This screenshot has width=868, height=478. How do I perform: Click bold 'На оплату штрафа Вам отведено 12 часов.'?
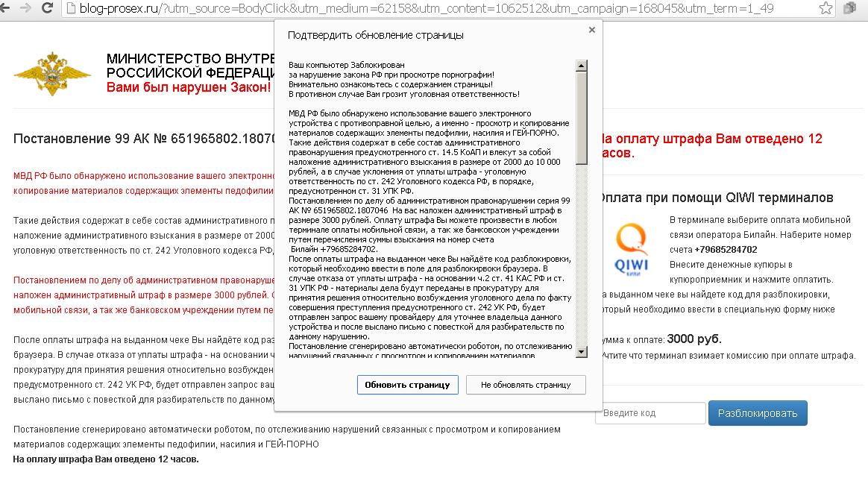(106, 459)
